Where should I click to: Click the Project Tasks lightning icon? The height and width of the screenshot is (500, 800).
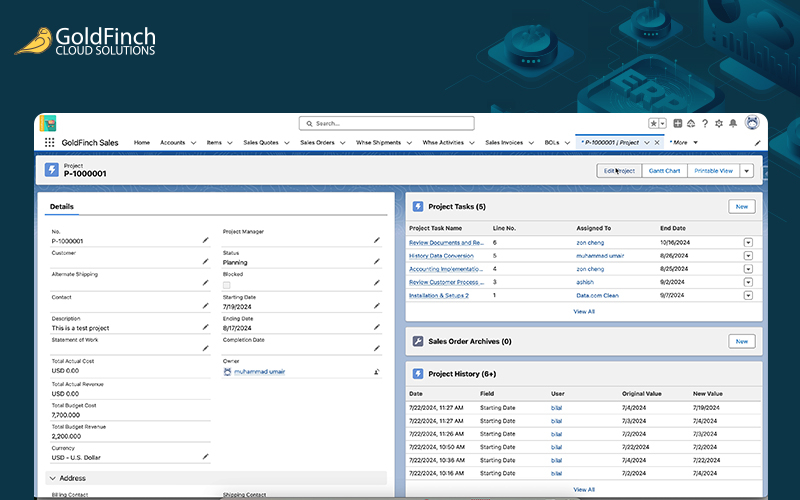(x=418, y=207)
